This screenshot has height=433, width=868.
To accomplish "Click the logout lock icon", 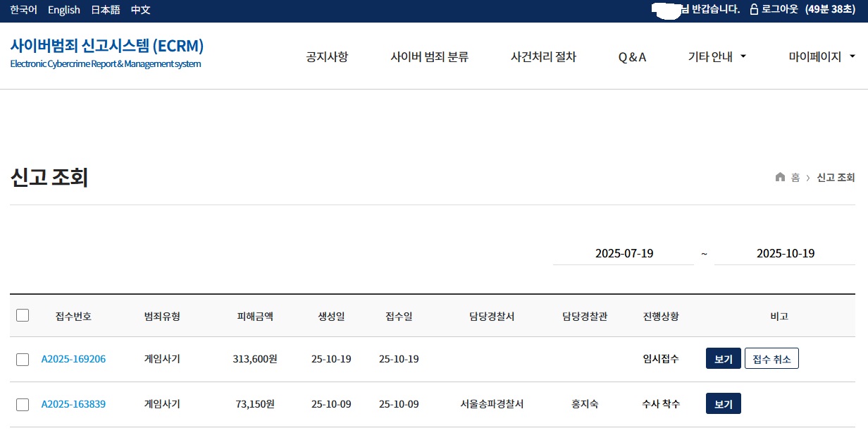I will point(754,10).
